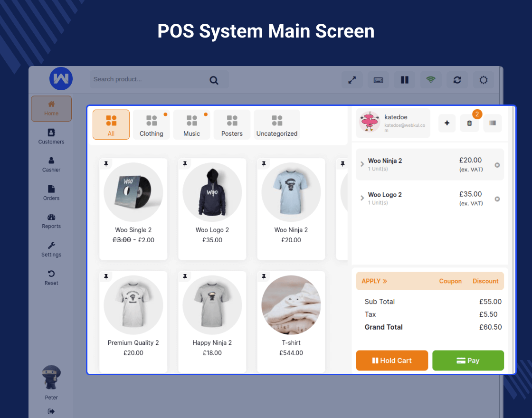Expand the Woo Ninja 2 cart item details
The height and width of the screenshot is (418, 532).
pyautogui.click(x=362, y=164)
